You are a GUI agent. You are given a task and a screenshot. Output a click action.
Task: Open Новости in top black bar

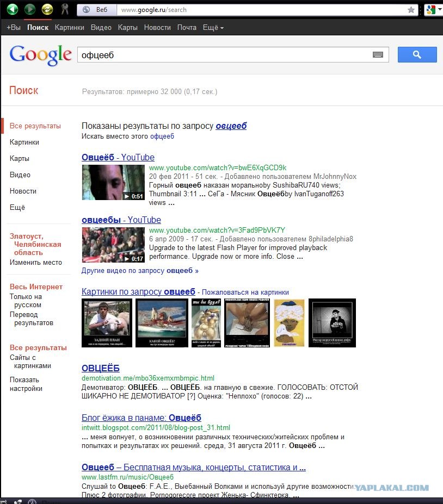pyautogui.click(x=157, y=27)
